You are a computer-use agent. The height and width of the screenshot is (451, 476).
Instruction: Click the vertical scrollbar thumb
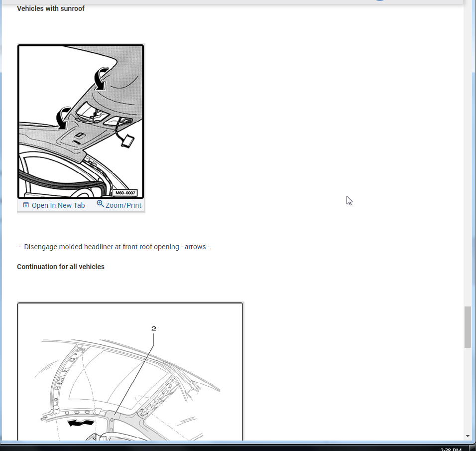point(468,327)
